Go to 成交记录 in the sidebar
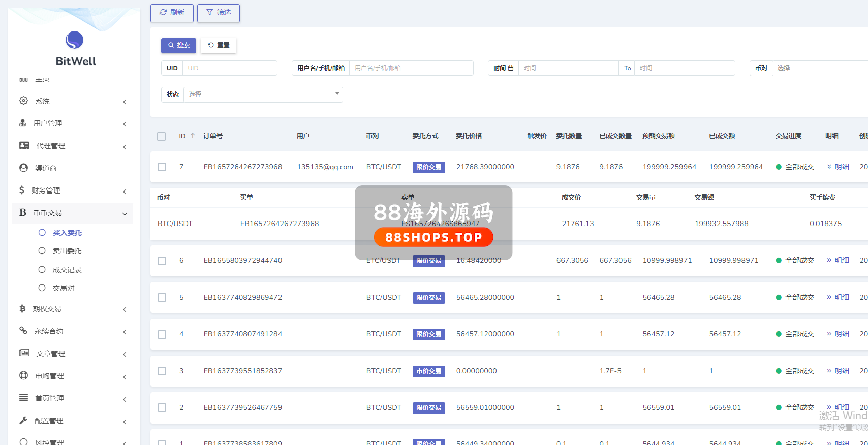Screen dimensions: 868x445 (67, 270)
